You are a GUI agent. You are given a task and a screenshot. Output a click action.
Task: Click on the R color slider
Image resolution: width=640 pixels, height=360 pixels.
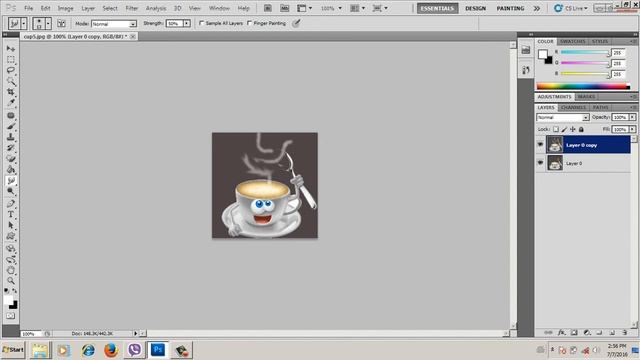click(x=584, y=52)
